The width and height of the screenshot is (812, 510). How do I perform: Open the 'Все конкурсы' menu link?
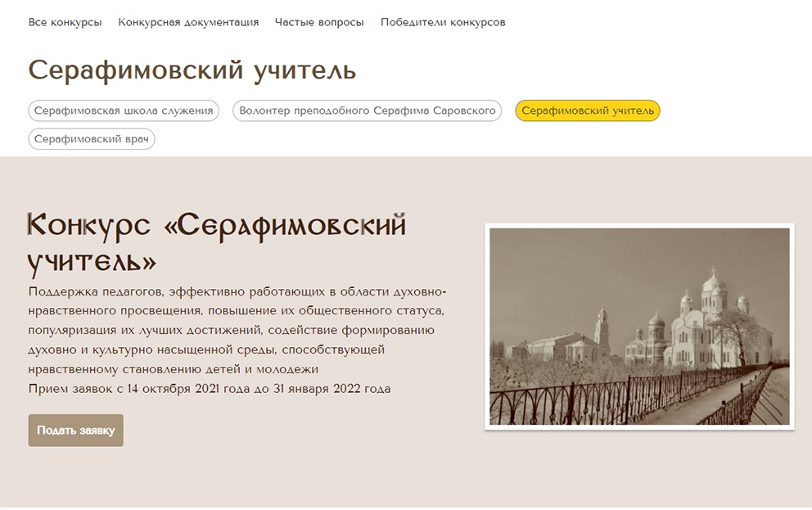(65, 22)
